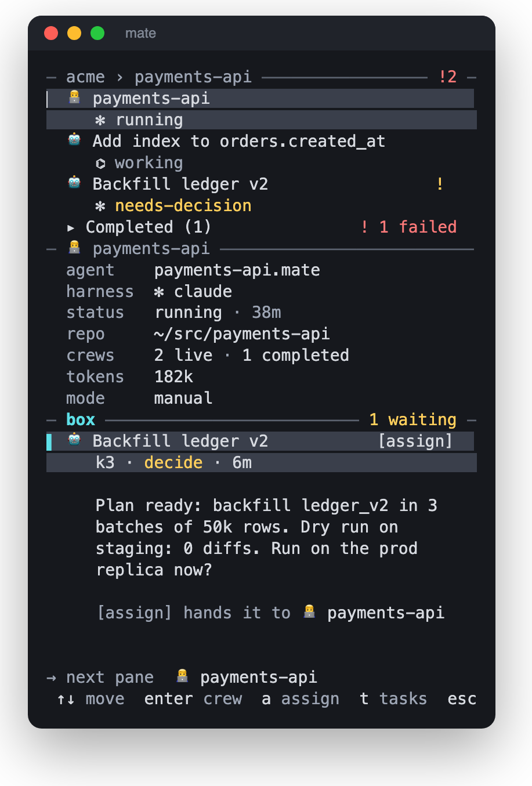Click agent icon in the hands it to hint

pyautogui.click(x=309, y=611)
